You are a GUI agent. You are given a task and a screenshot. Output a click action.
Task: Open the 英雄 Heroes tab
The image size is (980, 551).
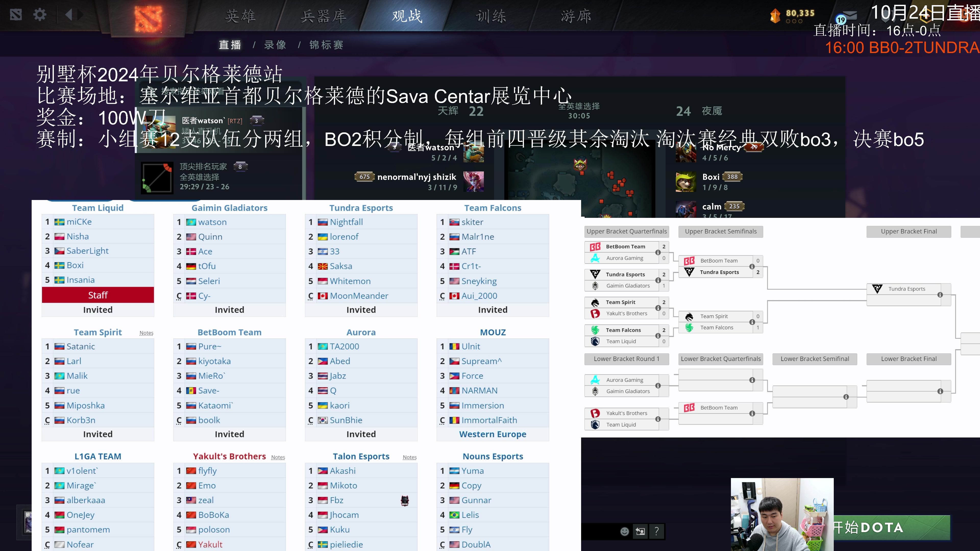[x=240, y=16]
